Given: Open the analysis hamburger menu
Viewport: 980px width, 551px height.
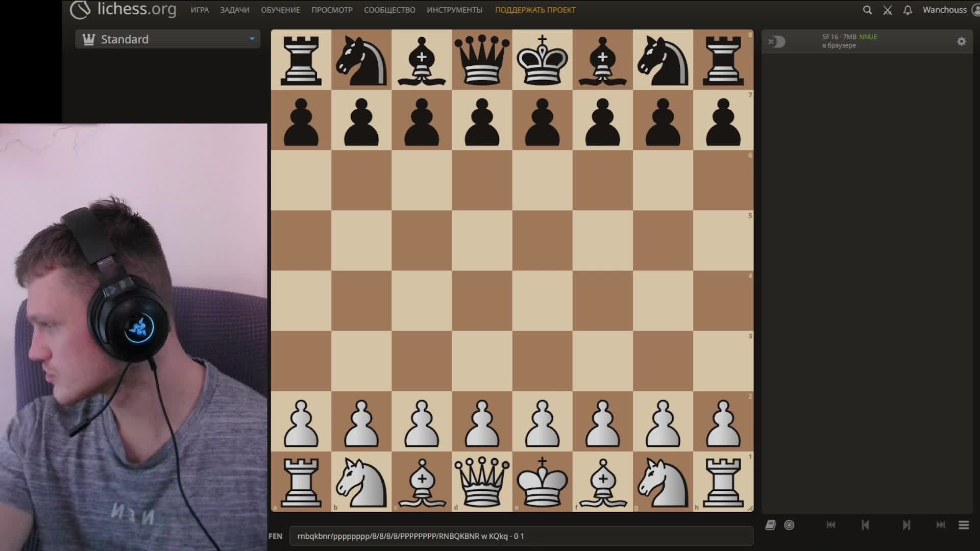Looking at the screenshot, I should pyautogui.click(x=964, y=525).
